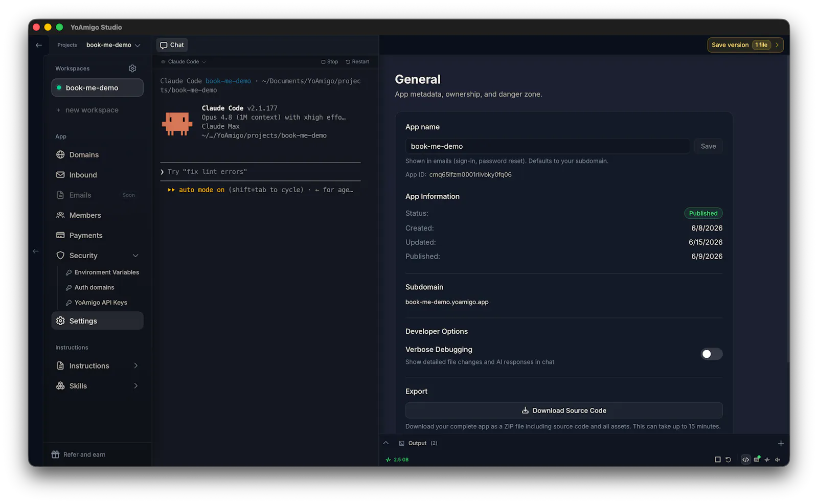Click the Created date 6/8/2026
Screen dimensions: 818x504
707,228
